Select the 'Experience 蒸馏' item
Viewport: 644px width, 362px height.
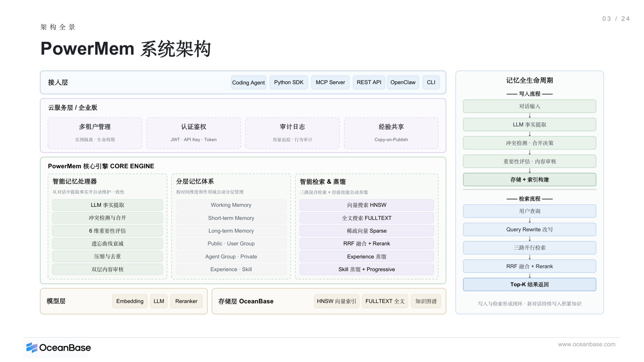(367, 257)
